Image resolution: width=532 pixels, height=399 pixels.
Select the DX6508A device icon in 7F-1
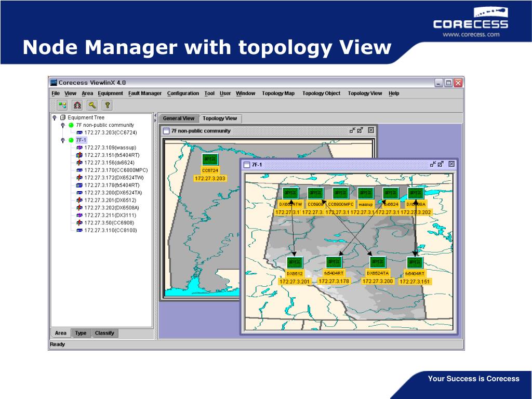tap(416, 193)
